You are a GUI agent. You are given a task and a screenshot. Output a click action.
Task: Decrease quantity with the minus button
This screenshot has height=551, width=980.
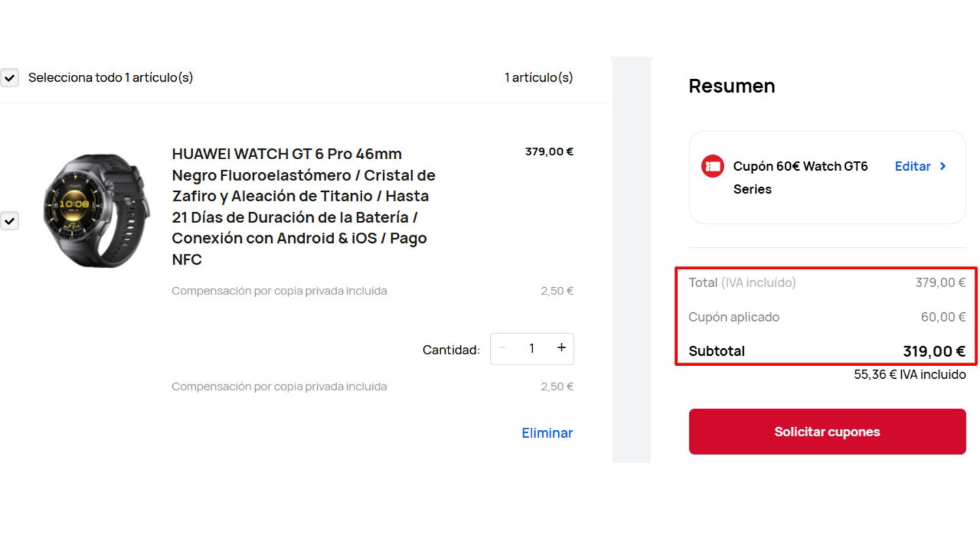coord(503,348)
